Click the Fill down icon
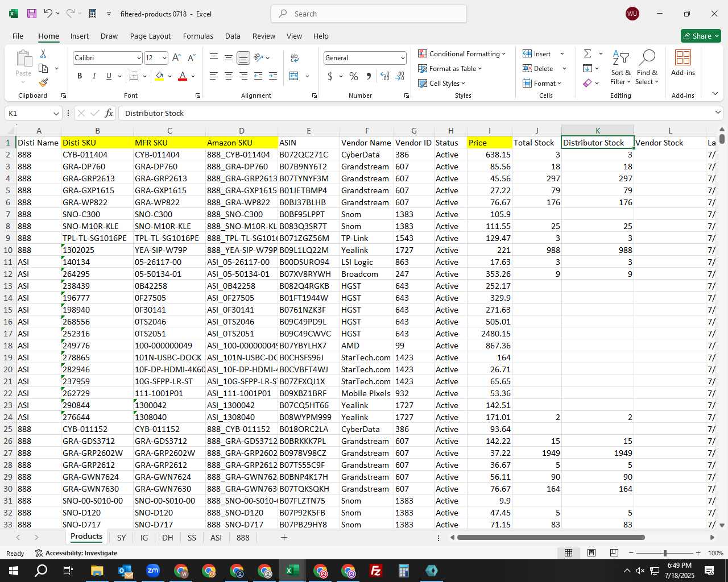The width and height of the screenshot is (728, 582). click(588, 68)
